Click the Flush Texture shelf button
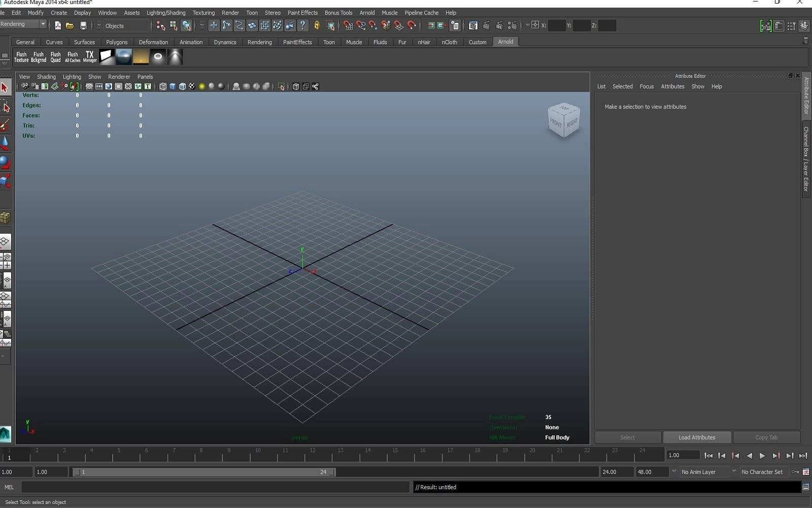Viewport: 812px width, 508px height. pyautogui.click(x=21, y=57)
